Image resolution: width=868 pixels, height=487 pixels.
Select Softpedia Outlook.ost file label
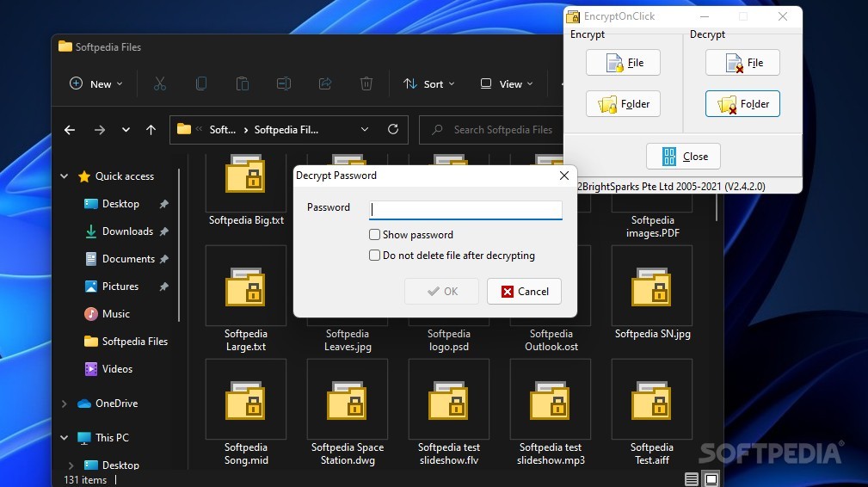(551, 341)
